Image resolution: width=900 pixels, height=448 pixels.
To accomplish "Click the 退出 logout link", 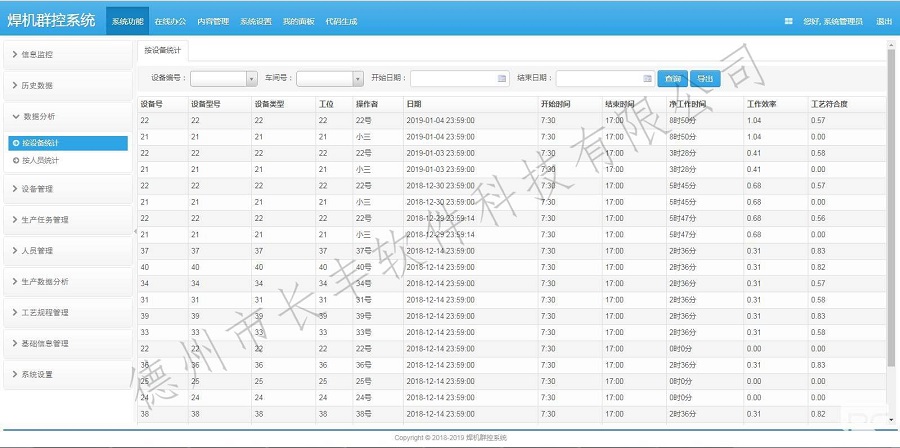I will tap(884, 20).
